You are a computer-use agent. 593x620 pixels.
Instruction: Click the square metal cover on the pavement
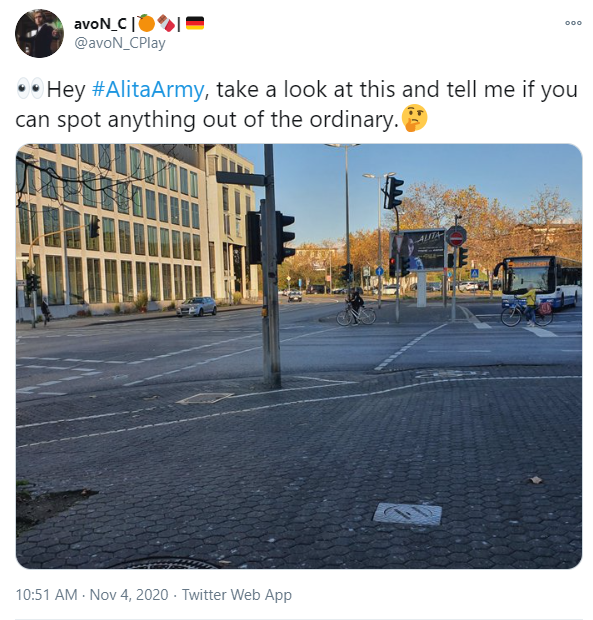[408, 514]
